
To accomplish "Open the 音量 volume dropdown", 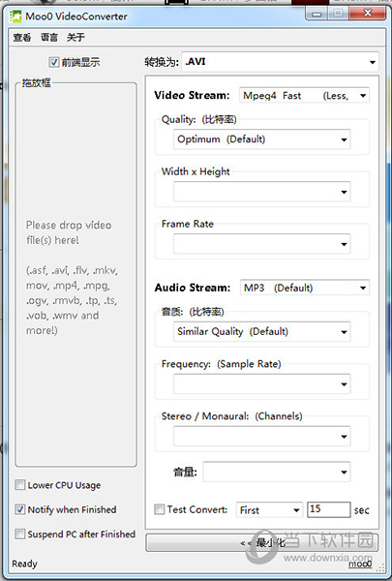I will 277,472.
